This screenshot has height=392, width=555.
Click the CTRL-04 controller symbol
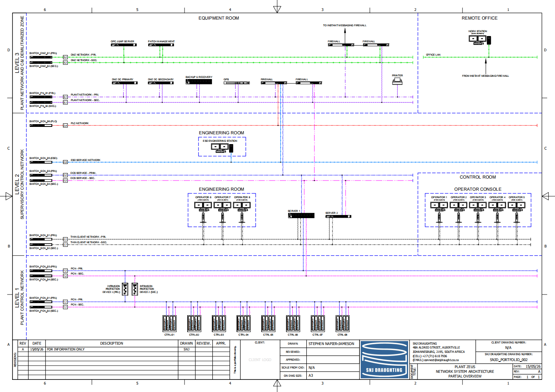244,323
